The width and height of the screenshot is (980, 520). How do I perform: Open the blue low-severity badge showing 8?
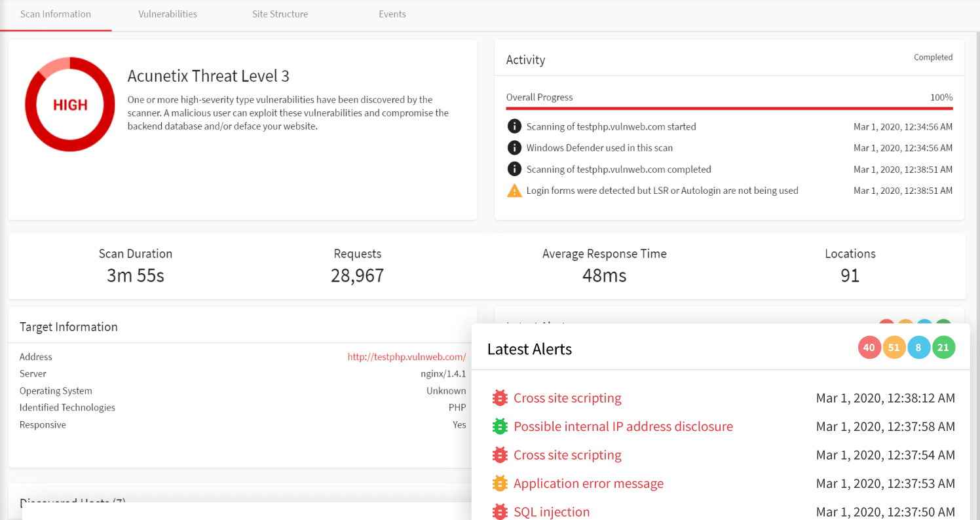pos(918,347)
